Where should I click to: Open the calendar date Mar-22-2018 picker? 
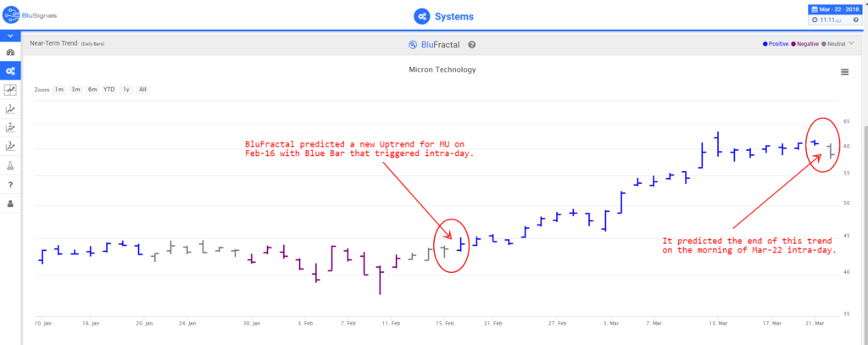837,9
